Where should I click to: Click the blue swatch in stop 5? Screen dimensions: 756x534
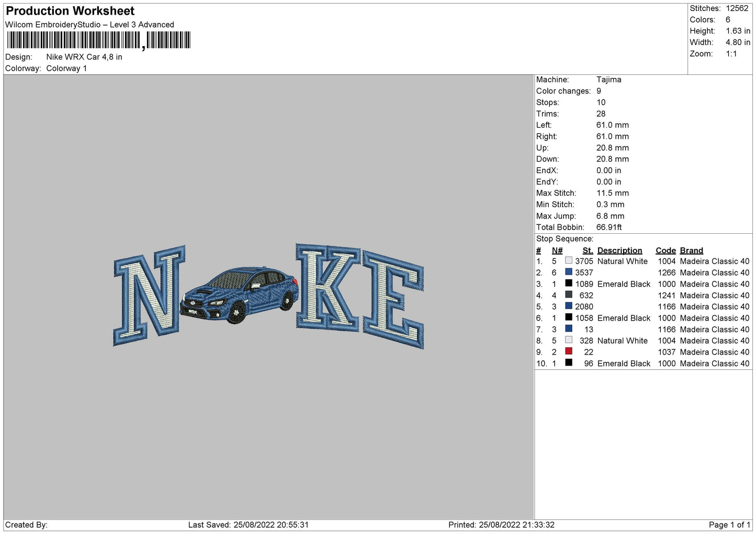point(569,306)
